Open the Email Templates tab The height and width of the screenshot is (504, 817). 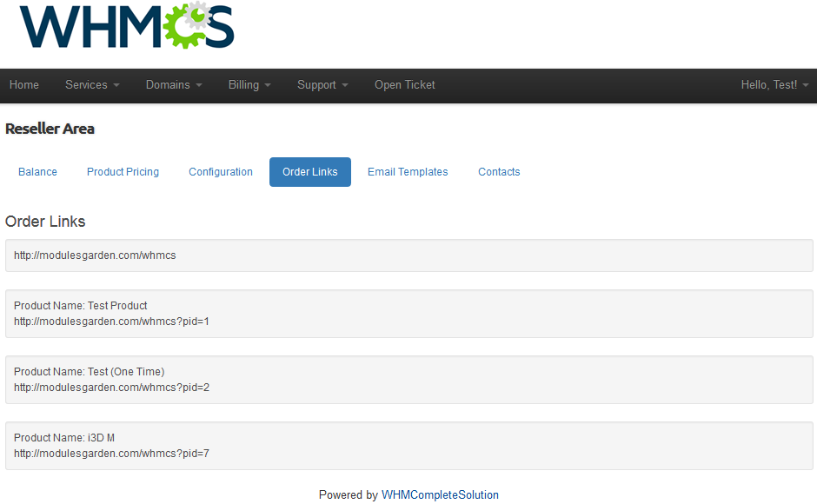[408, 172]
